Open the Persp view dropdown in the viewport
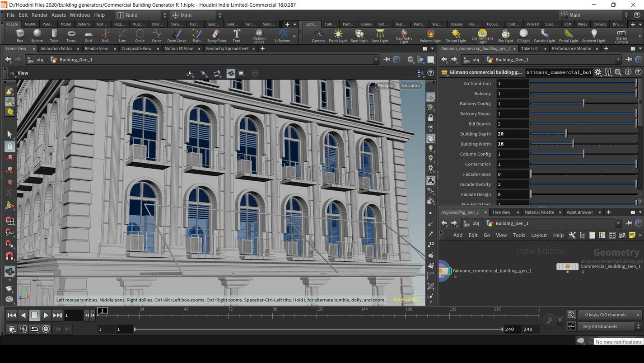This screenshot has height=363, width=644. pos(384,85)
